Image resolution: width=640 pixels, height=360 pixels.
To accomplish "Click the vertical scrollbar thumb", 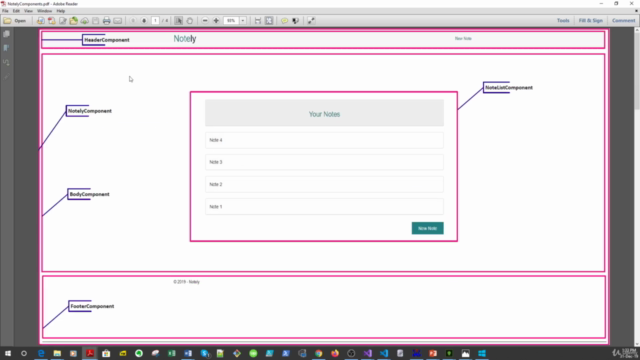I will [x=637, y=71].
